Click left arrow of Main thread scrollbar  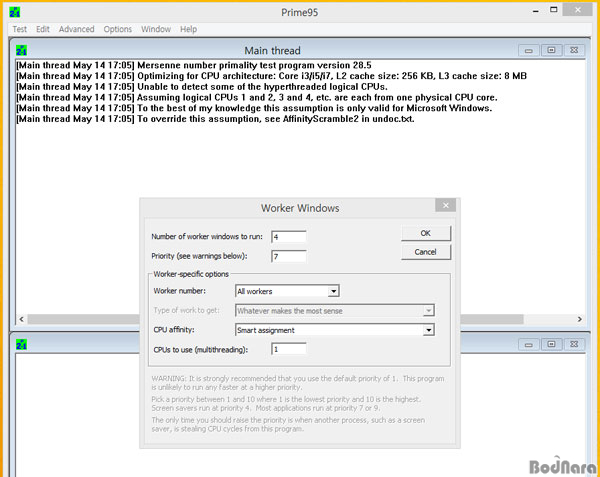click(x=21, y=319)
